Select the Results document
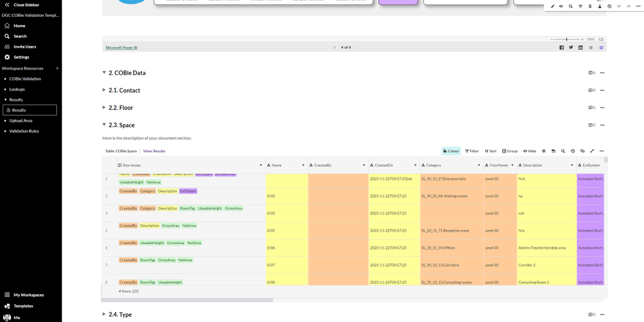Image resolution: width=644 pixels, height=322 pixels. [x=30, y=110]
